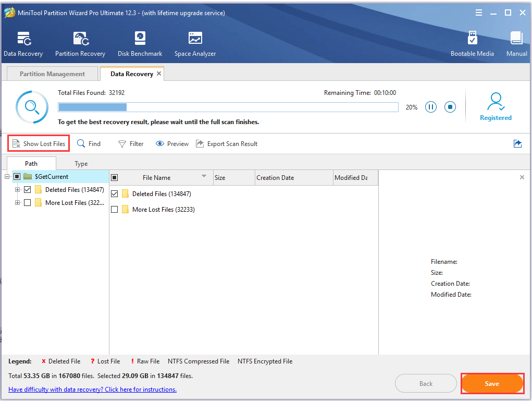Click the NTFS Compressed File legend entry
Image resolution: width=532 pixels, height=401 pixels.
(199, 361)
